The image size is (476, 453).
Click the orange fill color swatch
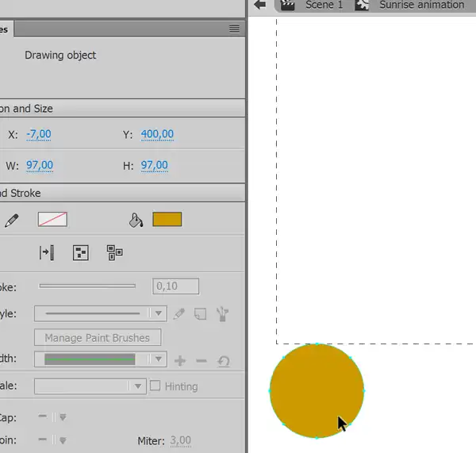167,220
